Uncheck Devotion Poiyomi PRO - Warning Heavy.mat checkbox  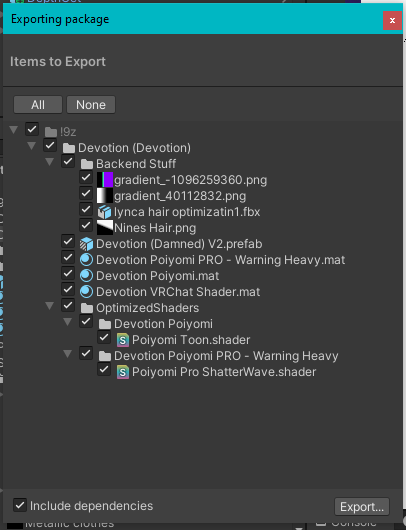click(x=68, y=257)
